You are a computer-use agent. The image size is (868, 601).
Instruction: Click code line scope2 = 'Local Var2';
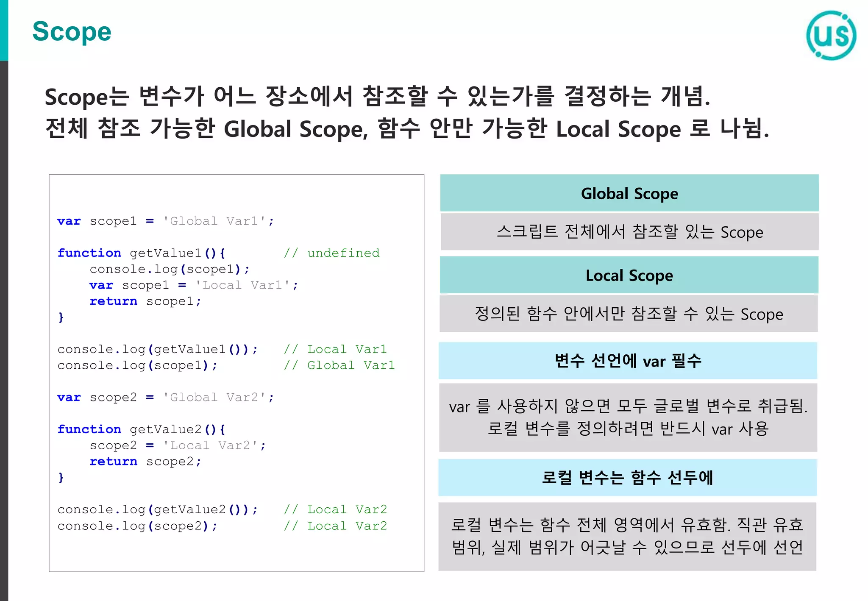click(x=178, y=445)
